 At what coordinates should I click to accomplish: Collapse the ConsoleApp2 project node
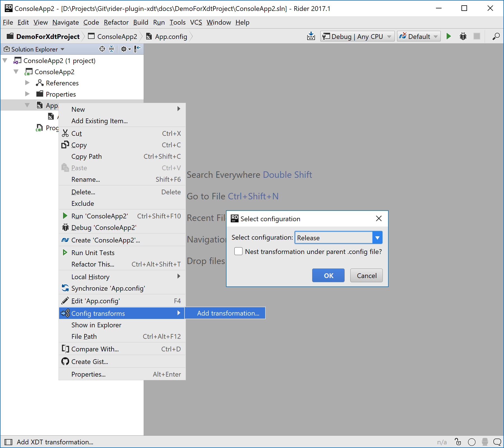point(16,72)
